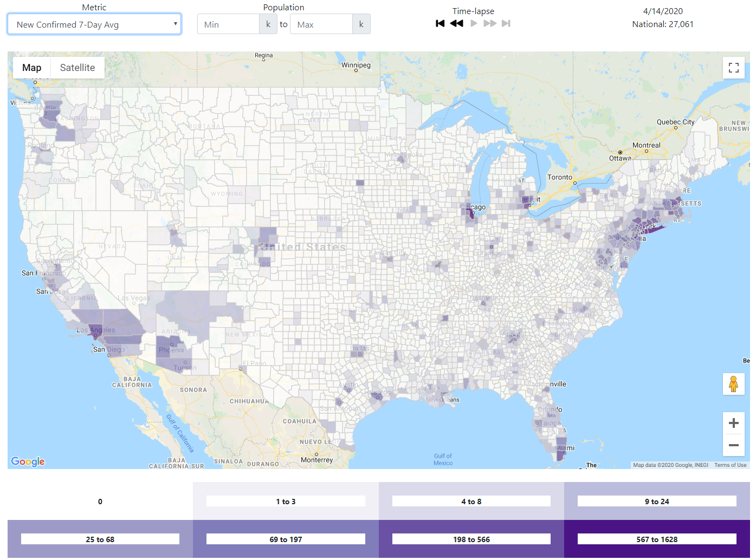The image size is (756, 560).
Task: Play the time-lapse
Action: tap(474, 23)
